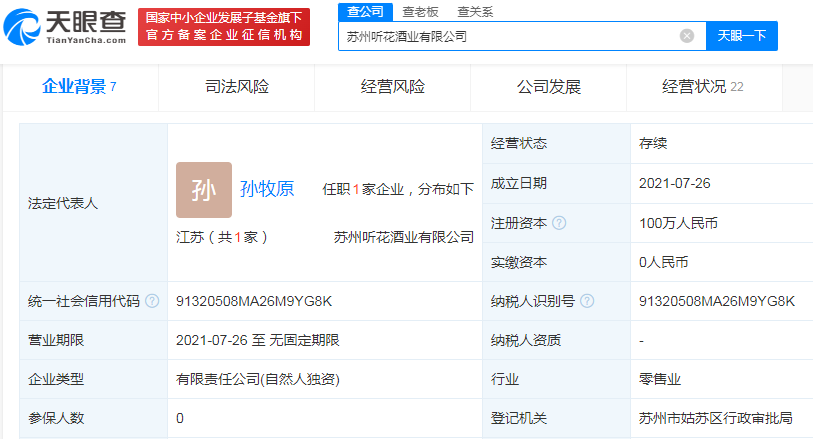Click 苏州市姑苏区行政审批局 value

click(x=716, y=418)
